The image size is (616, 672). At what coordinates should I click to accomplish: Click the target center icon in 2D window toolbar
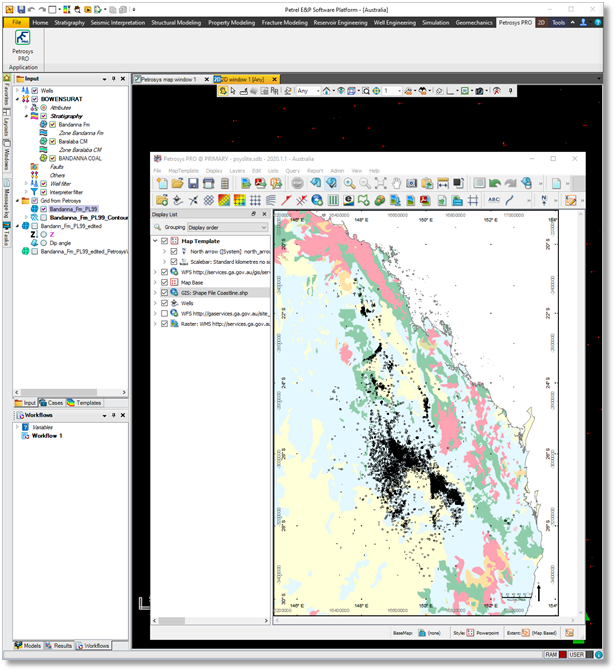pos(376,91)
